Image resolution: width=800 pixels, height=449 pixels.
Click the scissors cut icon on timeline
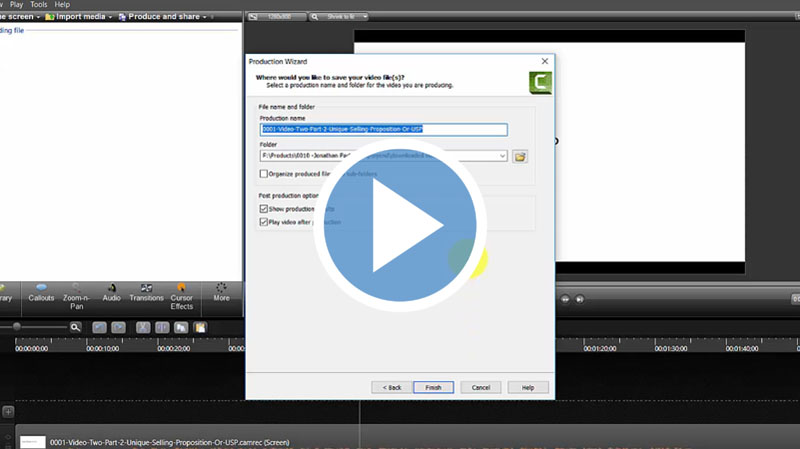[x=143, y=327]
